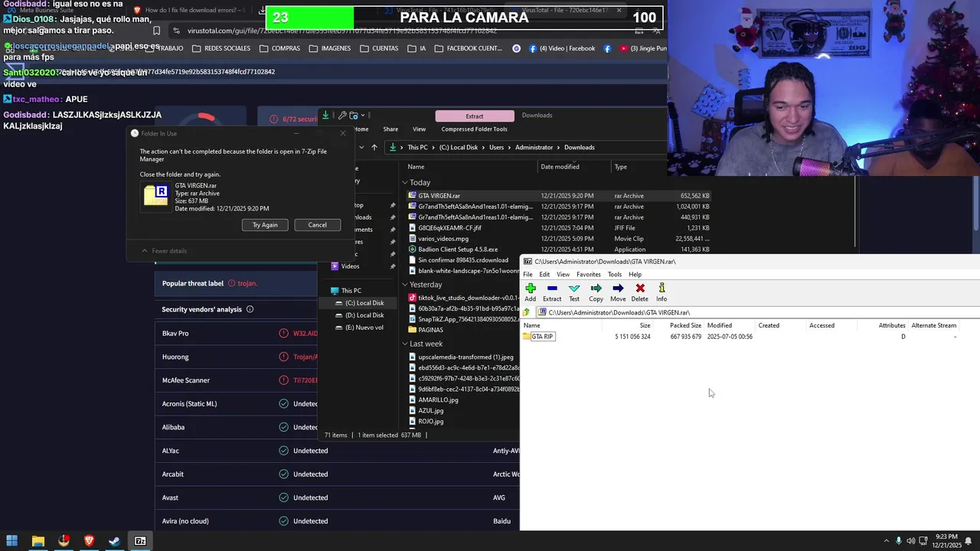Go up one folder level in 7-Zip
980x551 pixels.
pyautogui.click(x=526, y=312)
